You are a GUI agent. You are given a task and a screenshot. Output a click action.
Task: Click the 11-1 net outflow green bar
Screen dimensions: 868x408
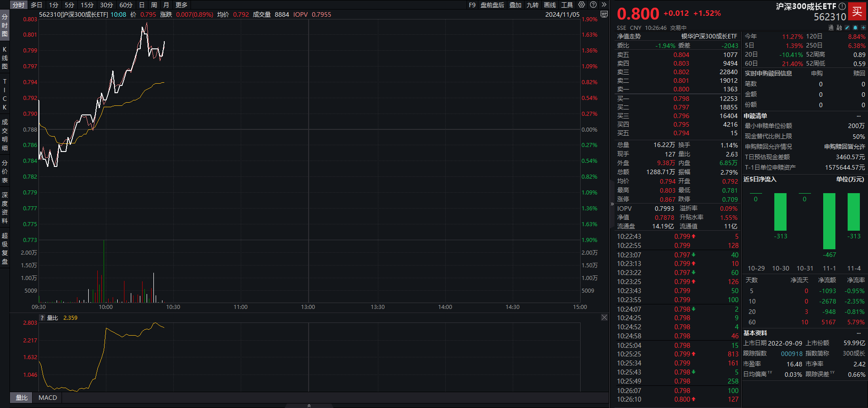click(829, 221)
